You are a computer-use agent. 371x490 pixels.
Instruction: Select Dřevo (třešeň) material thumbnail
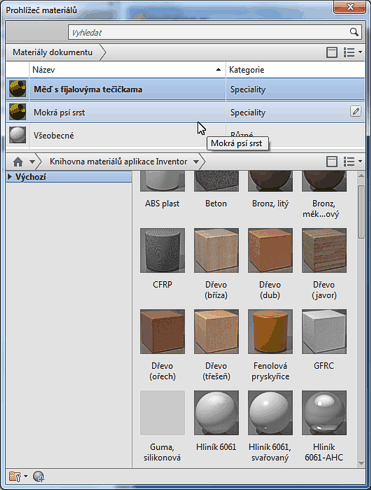(216, 331)
